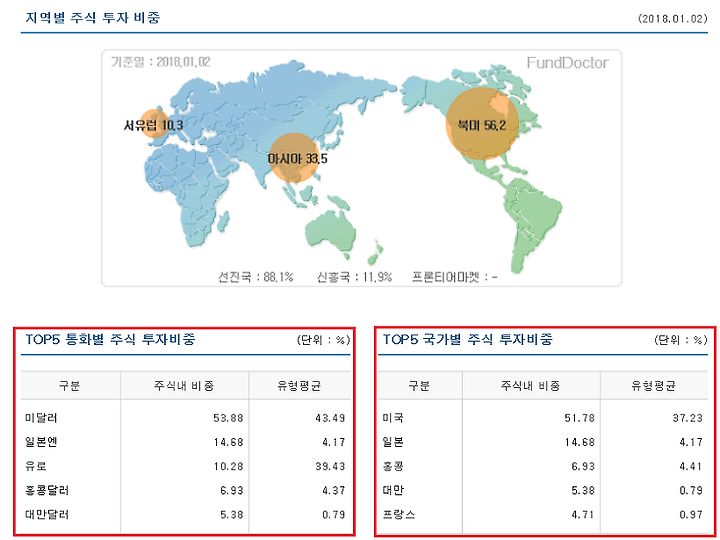Click the date '(2018.01.02)' at the top right

(x=673, y=19)
